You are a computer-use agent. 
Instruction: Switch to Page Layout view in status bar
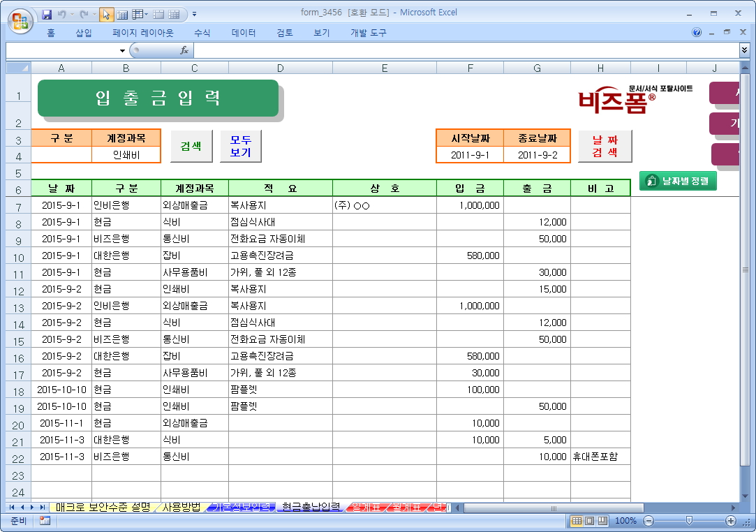[x=589, y=521]
